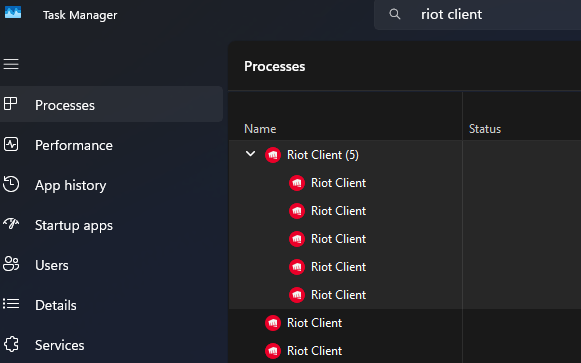
Task: Toggle the hamburger navigation menu
Action: [x=11, y=64]
